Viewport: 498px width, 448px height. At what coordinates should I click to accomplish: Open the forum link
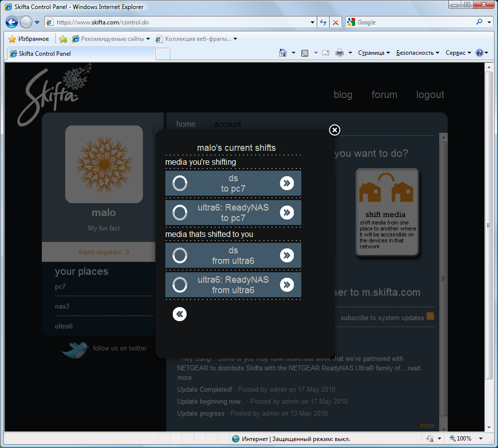[x=384, y=95]
